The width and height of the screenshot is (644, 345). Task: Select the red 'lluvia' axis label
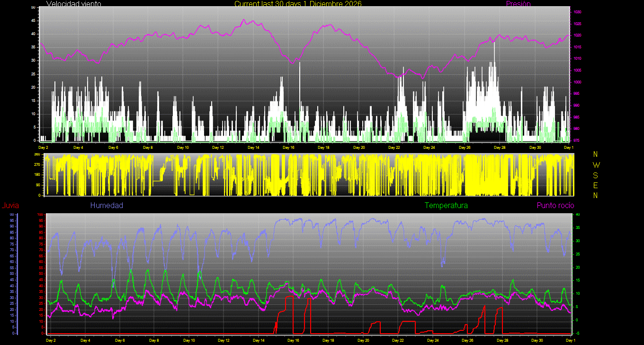[10, 205]
